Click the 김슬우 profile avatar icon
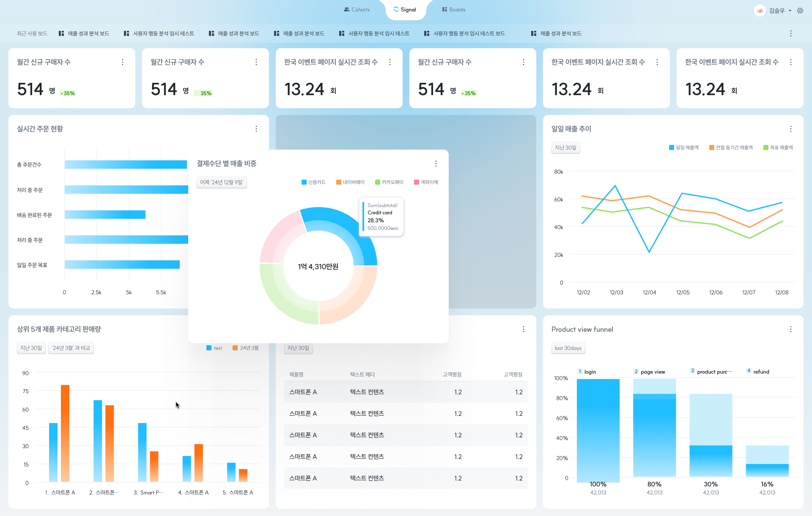The width and height of the screenshot is (812, 516). click(760, 11)
